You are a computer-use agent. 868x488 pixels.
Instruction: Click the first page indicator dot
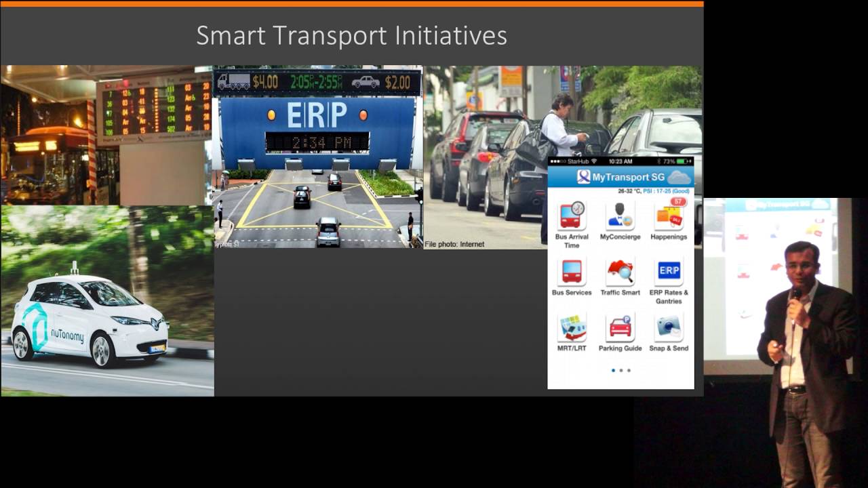[613, 370]
